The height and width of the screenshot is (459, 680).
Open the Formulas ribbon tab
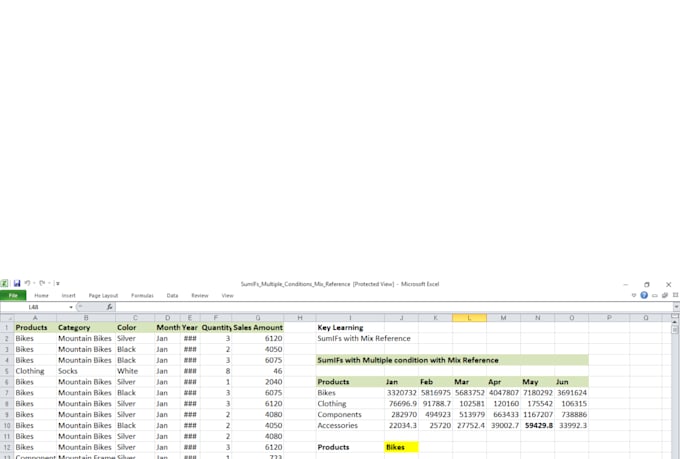coord(142,295)
